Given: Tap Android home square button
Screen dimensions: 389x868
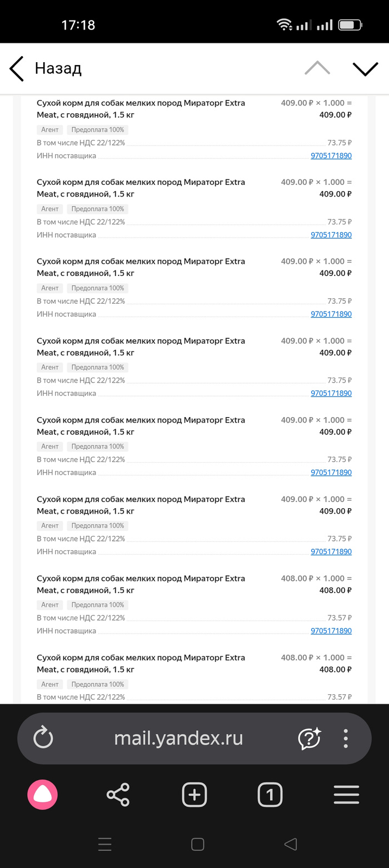Looking at the screenshot, I should tap(197, 844).
